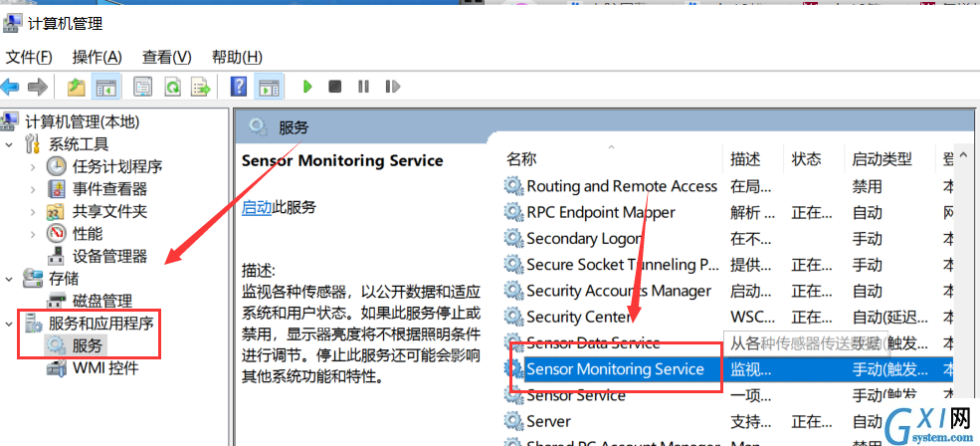Click the Forward arrow toolbar icon
Viewport: 980px width, 446px height.
tap(38, 87)
